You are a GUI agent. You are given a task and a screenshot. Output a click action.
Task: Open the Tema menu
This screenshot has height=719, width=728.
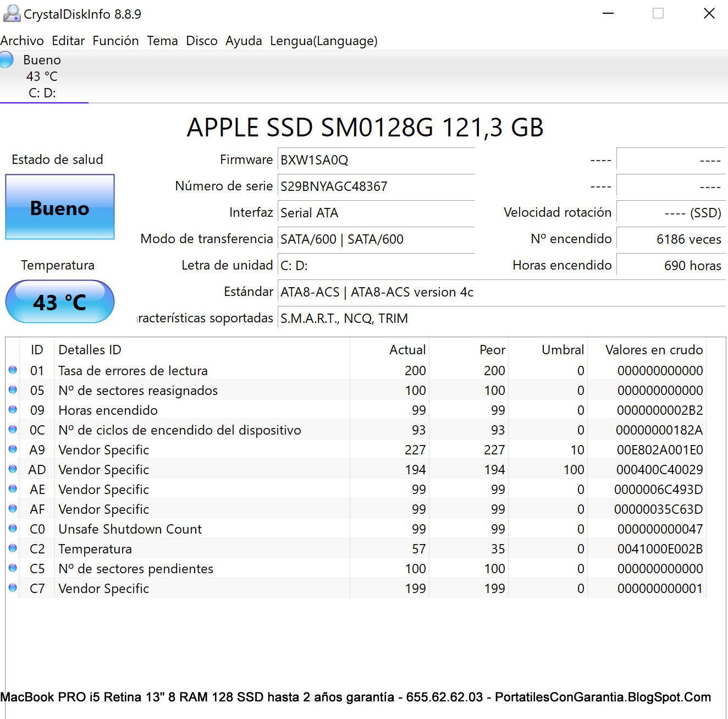tap(162, 41)
